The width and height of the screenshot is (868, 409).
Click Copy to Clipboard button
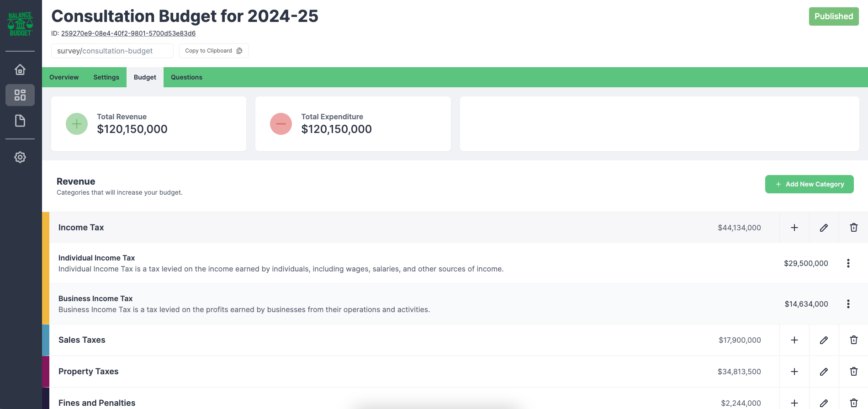click(x=214, y=51)
